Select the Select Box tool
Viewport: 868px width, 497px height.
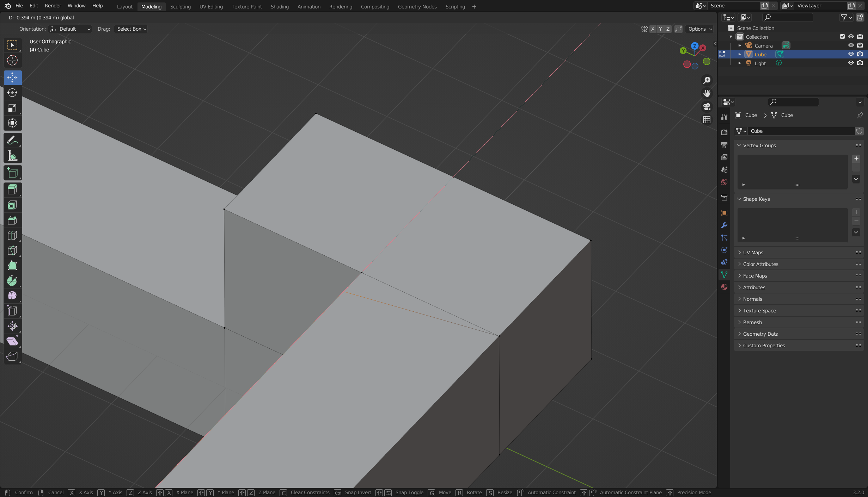tap(12, 45)
